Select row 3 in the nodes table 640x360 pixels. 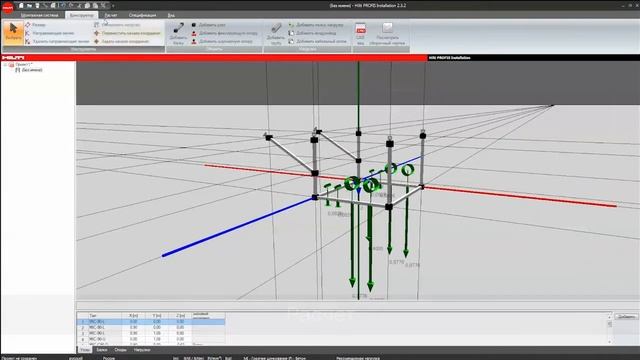(151, 333)
